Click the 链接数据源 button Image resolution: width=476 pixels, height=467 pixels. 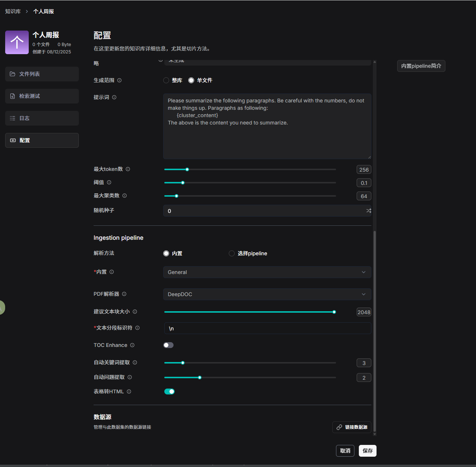[351, 427]
